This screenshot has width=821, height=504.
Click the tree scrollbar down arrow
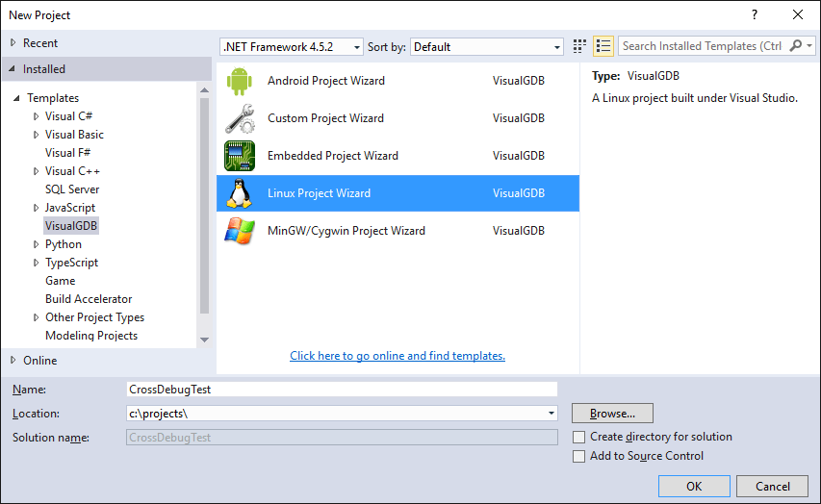click(204, 340)
